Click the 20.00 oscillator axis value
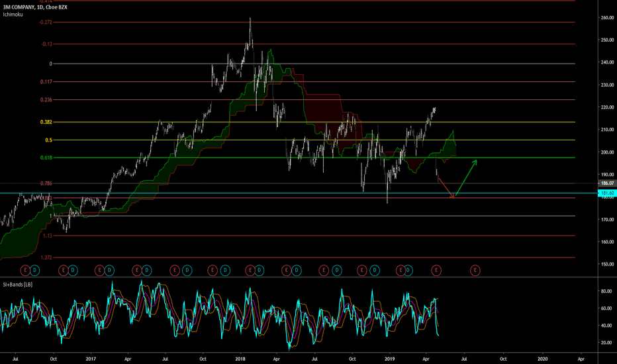The image size is (617, 364). (606, 343)
